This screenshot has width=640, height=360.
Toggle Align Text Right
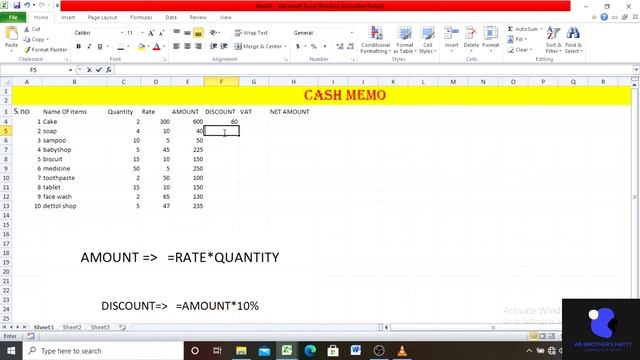point(198,46)
